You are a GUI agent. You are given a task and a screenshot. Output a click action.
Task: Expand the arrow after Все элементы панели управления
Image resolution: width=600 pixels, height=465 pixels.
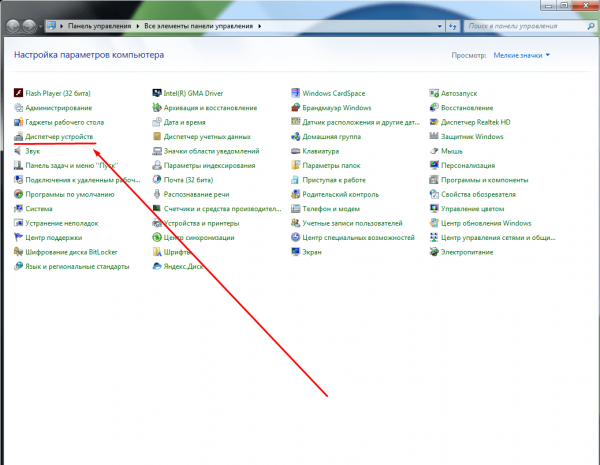260,26
